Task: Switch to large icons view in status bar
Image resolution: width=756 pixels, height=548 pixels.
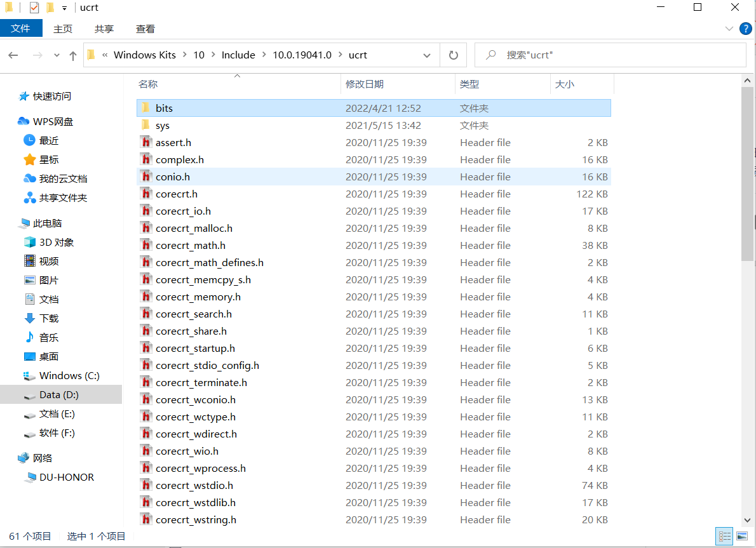Action: tap(741, 537)
